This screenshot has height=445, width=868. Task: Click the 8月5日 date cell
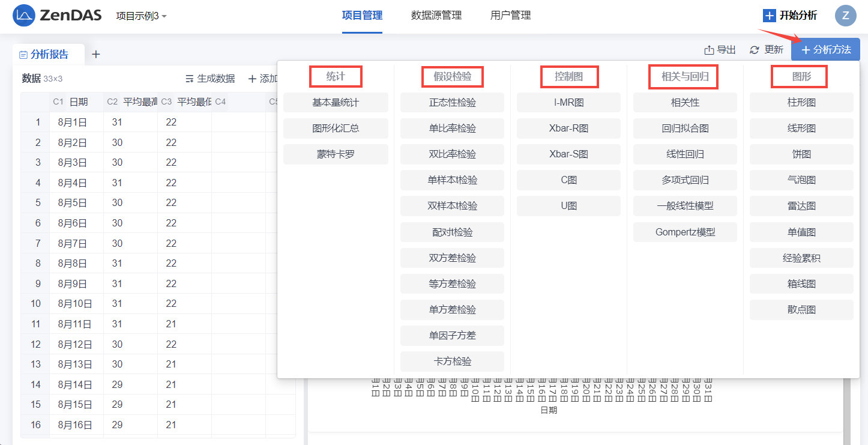pos(76,202)
